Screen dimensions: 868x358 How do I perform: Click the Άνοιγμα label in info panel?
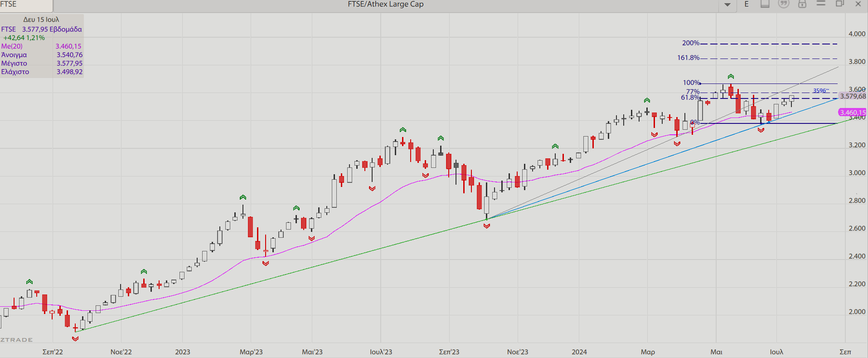(14, 55)
